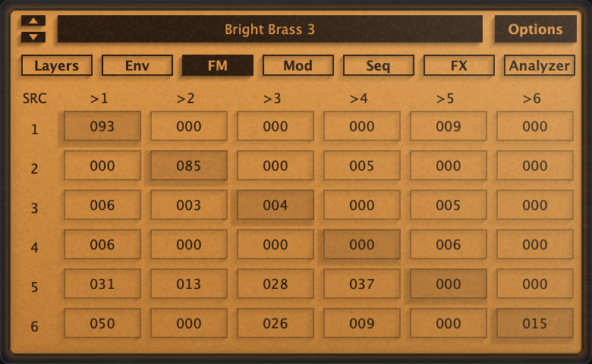Select source 1 to >2 cell

[189, 126]
